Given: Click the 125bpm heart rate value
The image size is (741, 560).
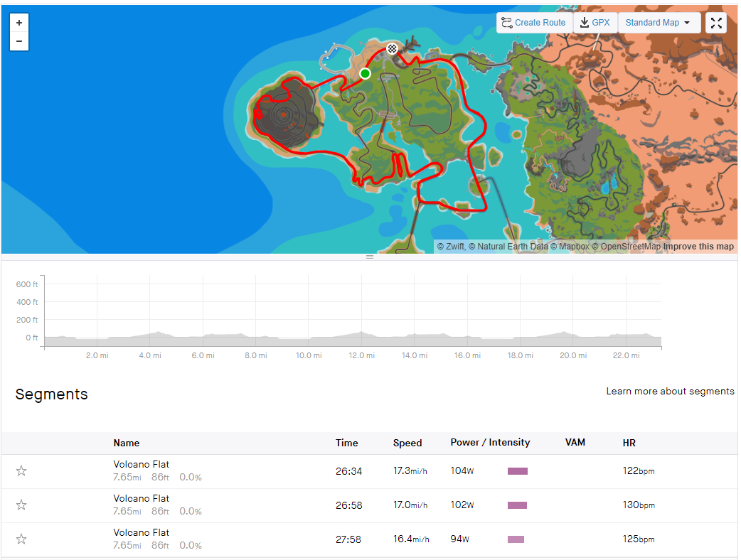Looking at the screenshot, I should click(639, 539).
